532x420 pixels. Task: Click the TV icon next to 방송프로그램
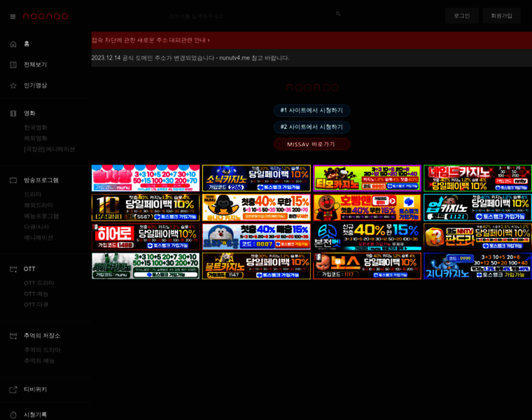[13, 181]
